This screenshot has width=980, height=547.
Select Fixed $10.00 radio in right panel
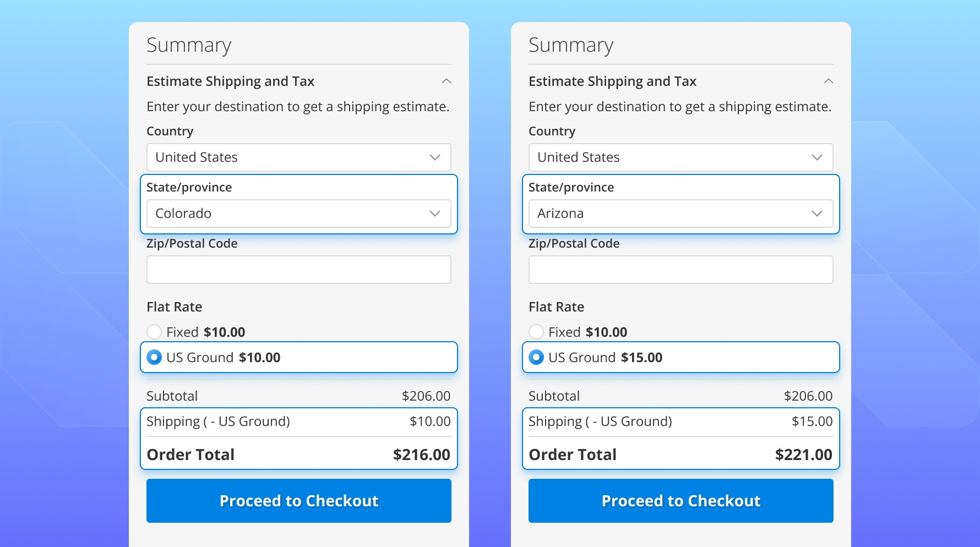(x=536, y=332)
